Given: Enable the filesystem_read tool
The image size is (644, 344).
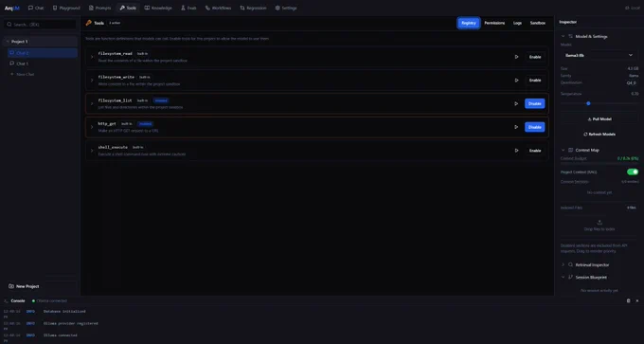Looking at the screenshot, I should point(535,57).
